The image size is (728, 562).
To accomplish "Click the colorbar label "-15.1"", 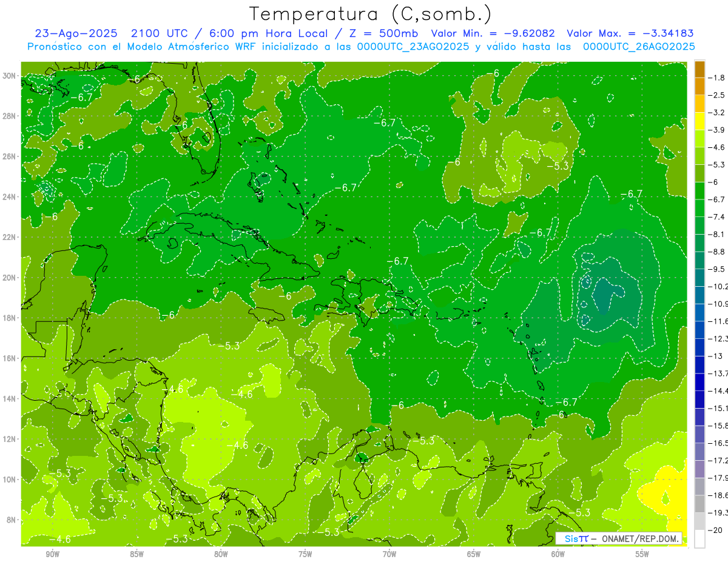I will point(718,408).
